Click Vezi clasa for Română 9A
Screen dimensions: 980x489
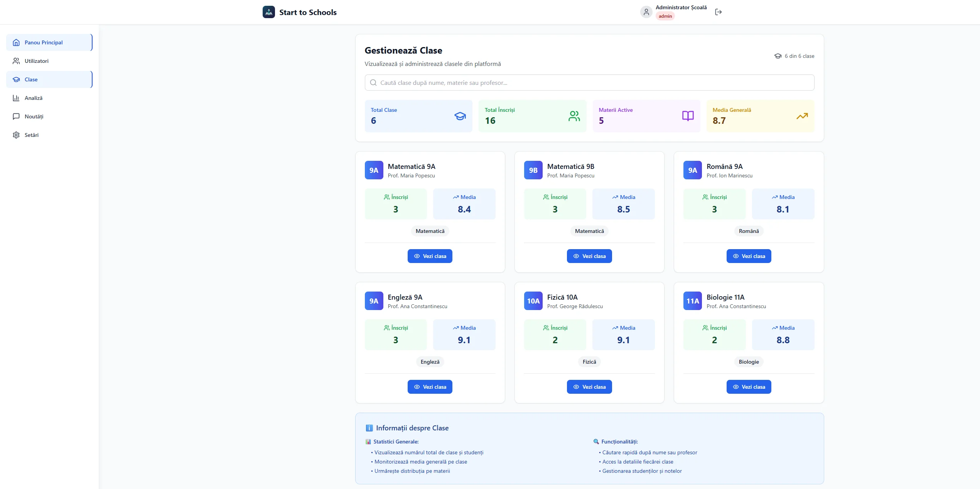749,256
